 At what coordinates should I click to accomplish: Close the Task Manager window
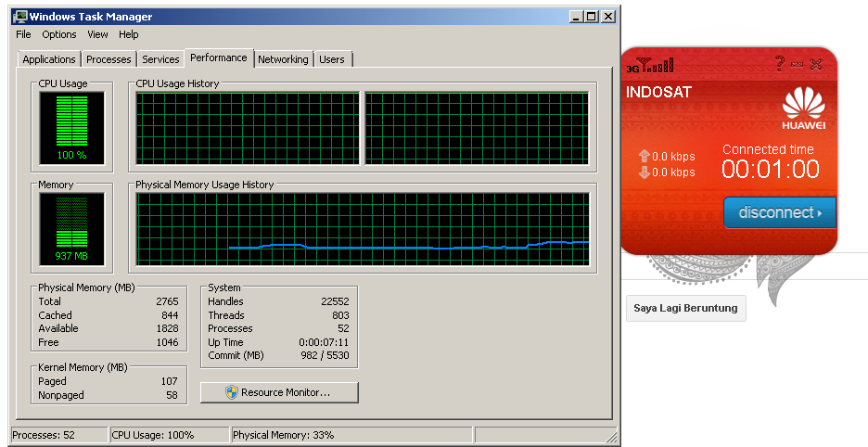[607, 17]
